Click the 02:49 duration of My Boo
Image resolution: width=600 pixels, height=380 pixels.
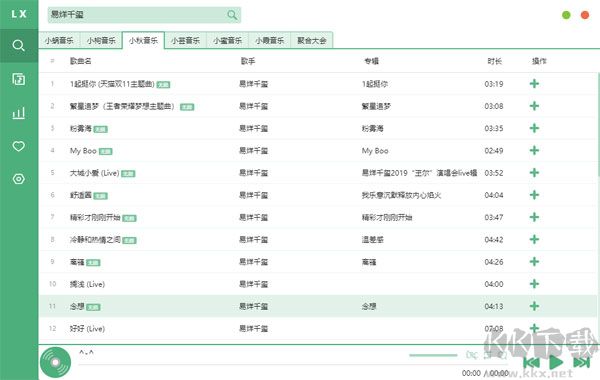494,151
